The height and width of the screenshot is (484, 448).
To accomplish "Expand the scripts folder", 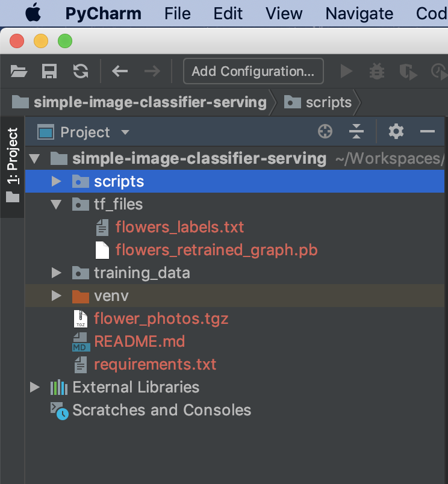I will pyautogui.click(x=57, y=181).
